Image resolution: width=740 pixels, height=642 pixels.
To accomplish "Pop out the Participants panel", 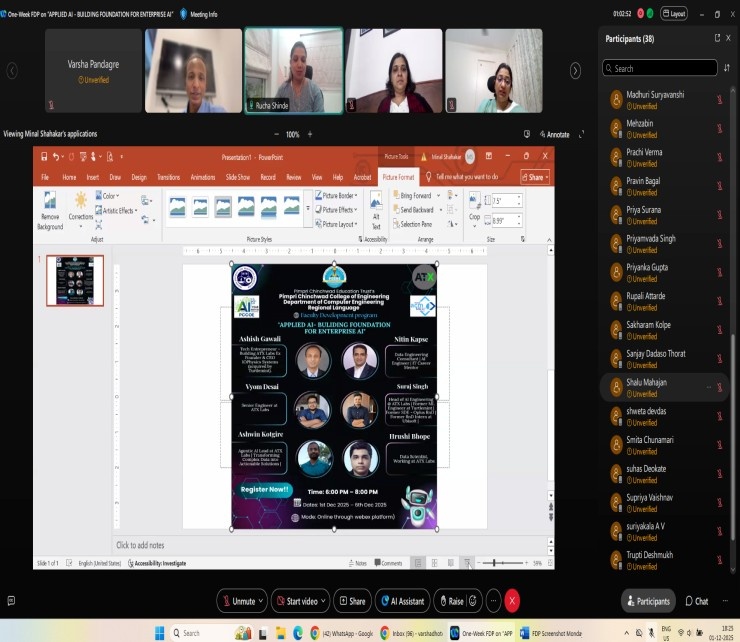I will (x=716, y=38).
